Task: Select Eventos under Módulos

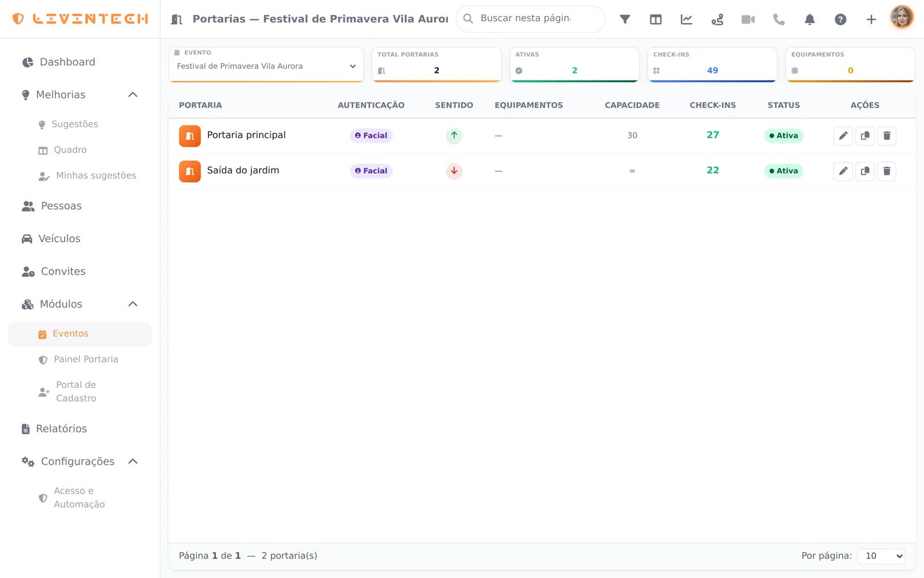Action: (x=80, y=334)
